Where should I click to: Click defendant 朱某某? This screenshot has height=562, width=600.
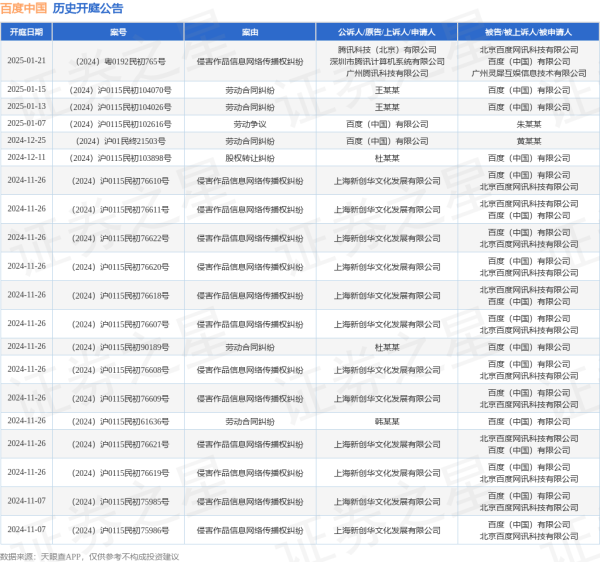coord(529,124)
